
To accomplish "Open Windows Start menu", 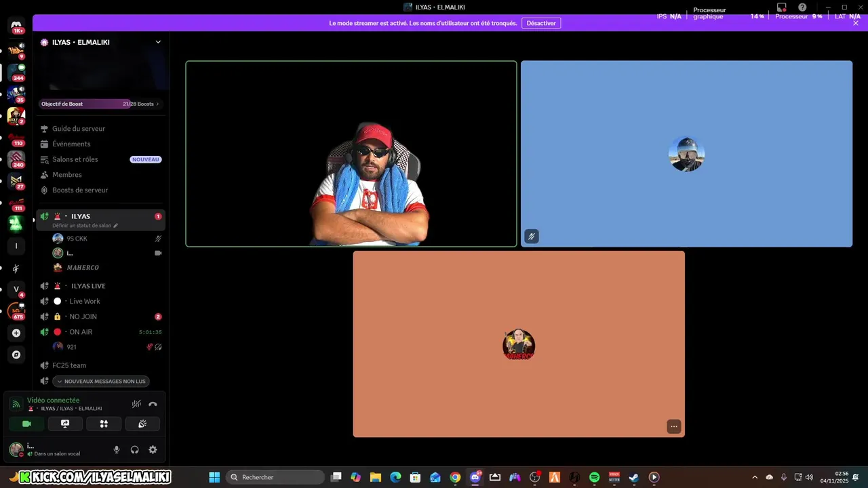I will click(214, 477).
